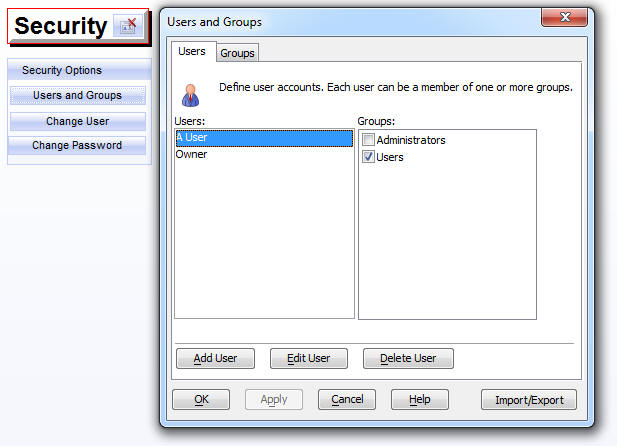The height and width of the screenshot is (446, 617).
Task: Hit the Delete User button
Action: point(407,358)
